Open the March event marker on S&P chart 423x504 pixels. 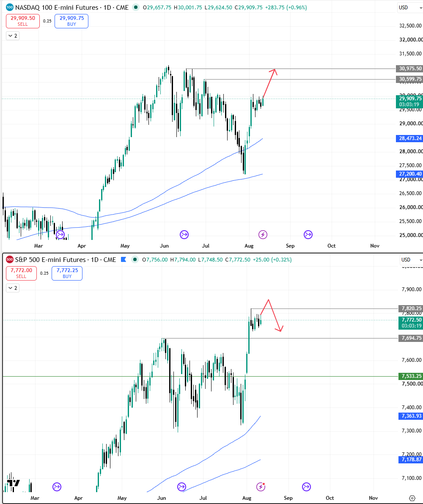coord(57,487)
